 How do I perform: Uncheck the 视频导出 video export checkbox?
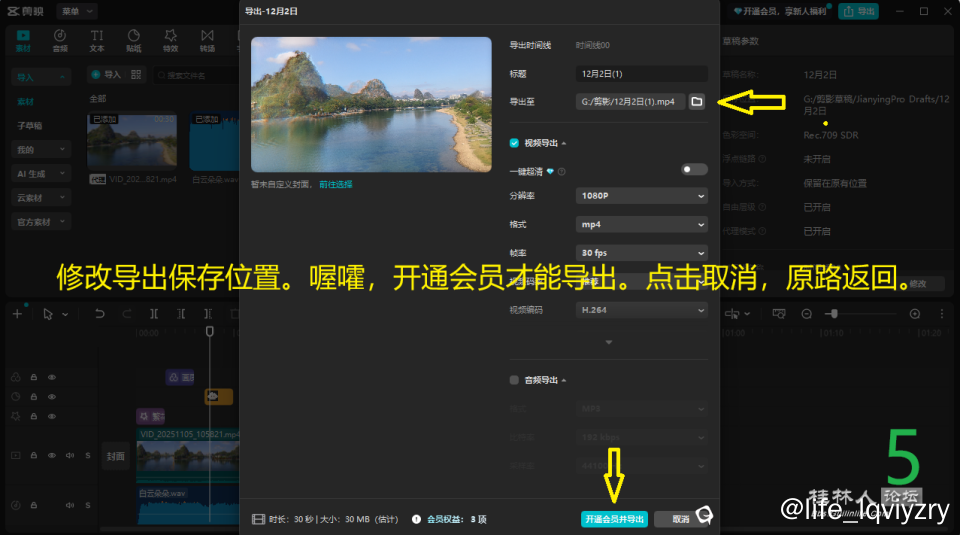[514, 143]
